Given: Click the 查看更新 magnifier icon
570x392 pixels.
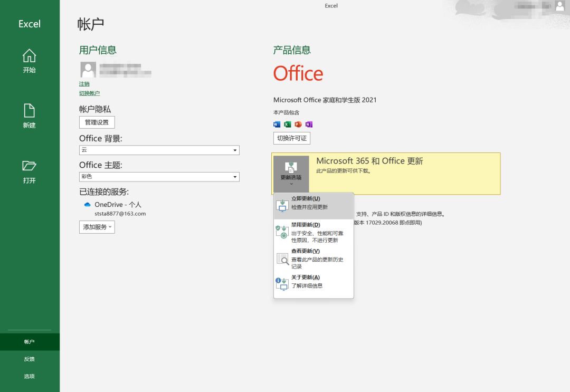Looking at the screenshot, I should [282, 259].
